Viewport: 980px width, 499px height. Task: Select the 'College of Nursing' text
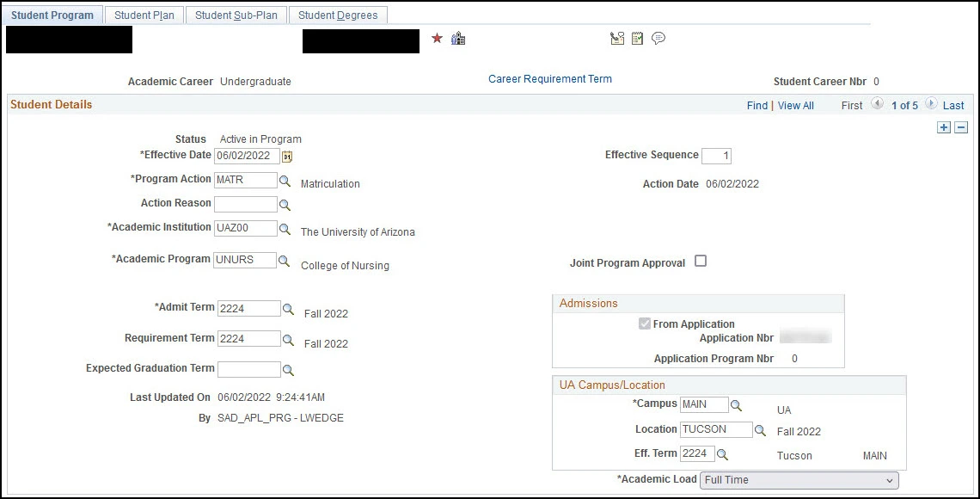345,266
